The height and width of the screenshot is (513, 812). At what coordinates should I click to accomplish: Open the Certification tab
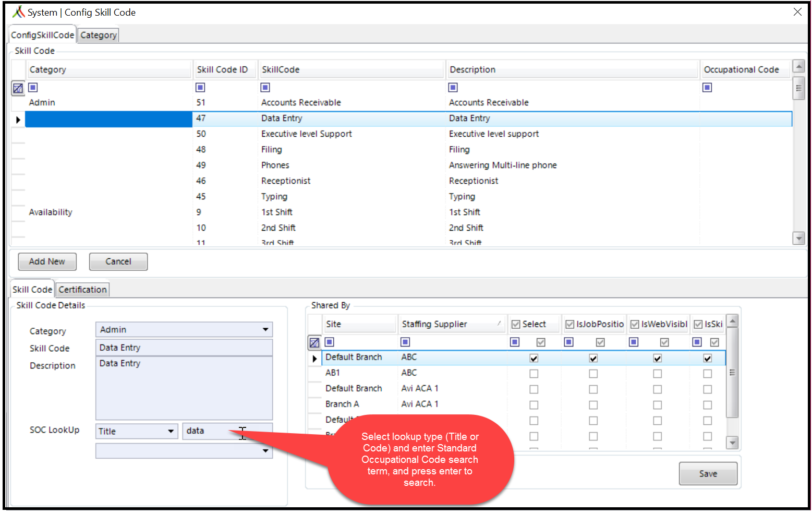[x=82, y=290]
